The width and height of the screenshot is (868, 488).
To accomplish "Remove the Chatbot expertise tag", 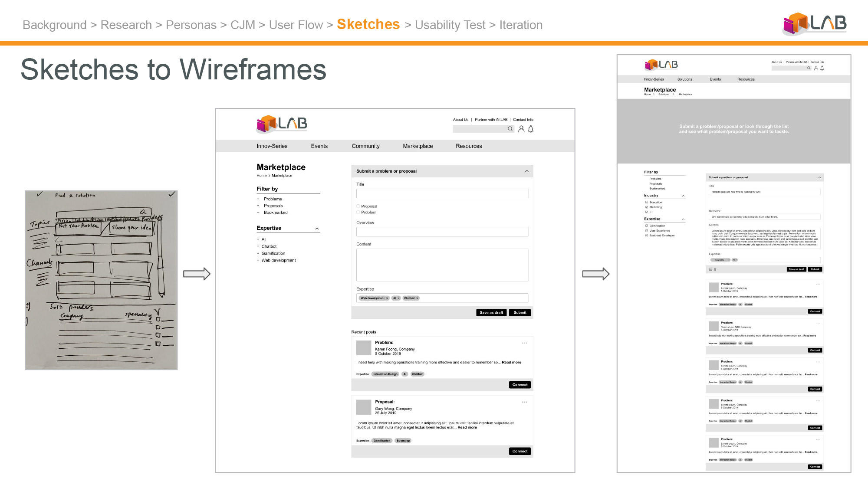I will click(x=417, y=298).
